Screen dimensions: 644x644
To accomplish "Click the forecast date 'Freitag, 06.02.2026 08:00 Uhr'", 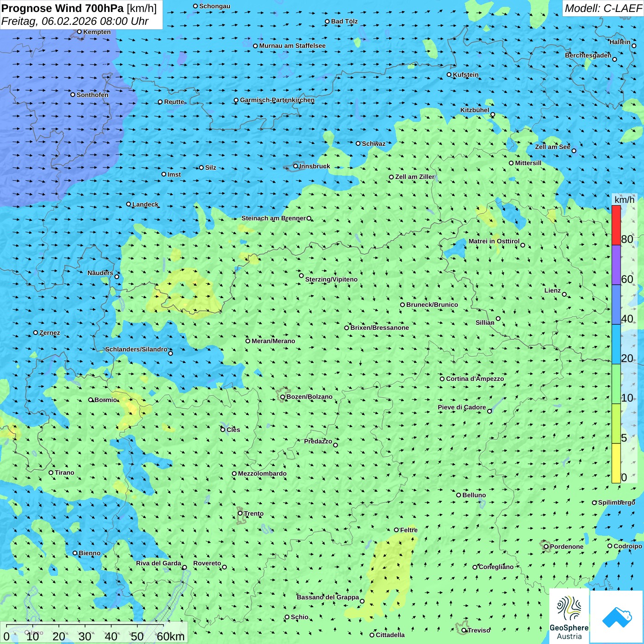I will (x=75, y=21).
